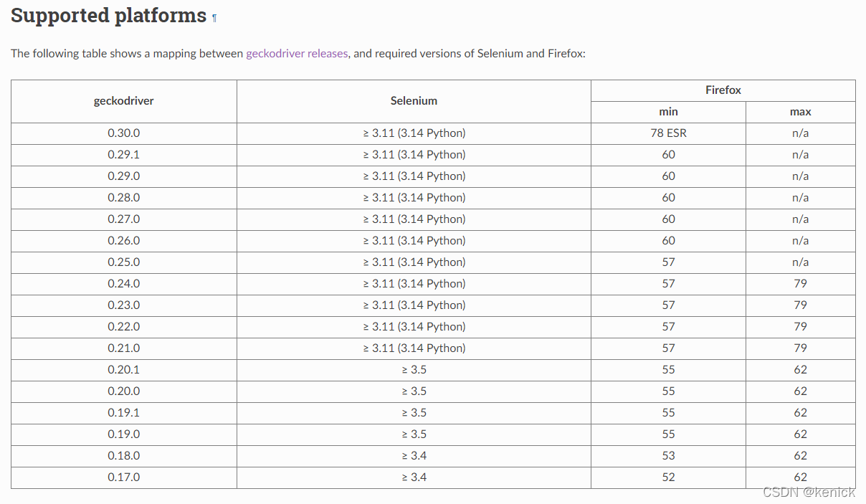The image size is (866, 504).
Task: Click min Firefox 53 in 0.18.0 row
Action: point(668,456)
